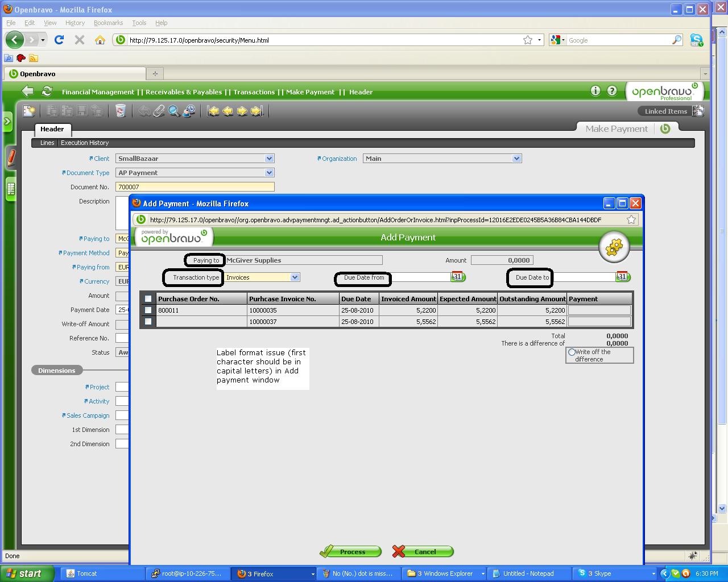Click the help question mark icon

[612, 91]
